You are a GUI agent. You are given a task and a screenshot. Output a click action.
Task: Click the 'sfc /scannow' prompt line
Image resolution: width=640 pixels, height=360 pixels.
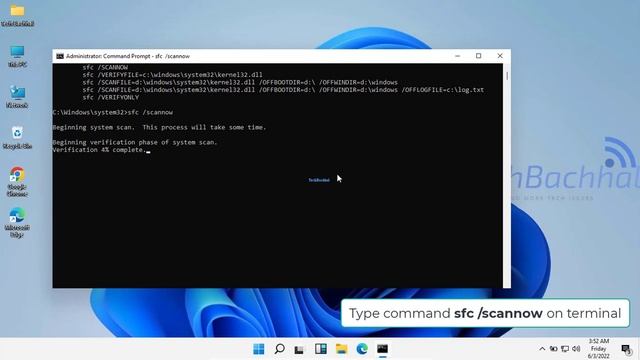[x=113, y=112]
